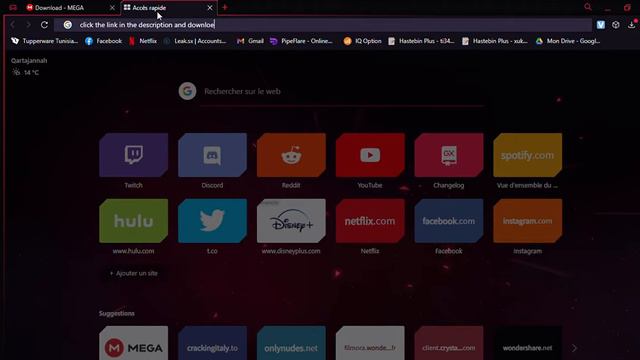Image resolution: width=640 pixels, height=360 pixels.
Task: Open the Discord speed dial tile
Action: point(212,155)
